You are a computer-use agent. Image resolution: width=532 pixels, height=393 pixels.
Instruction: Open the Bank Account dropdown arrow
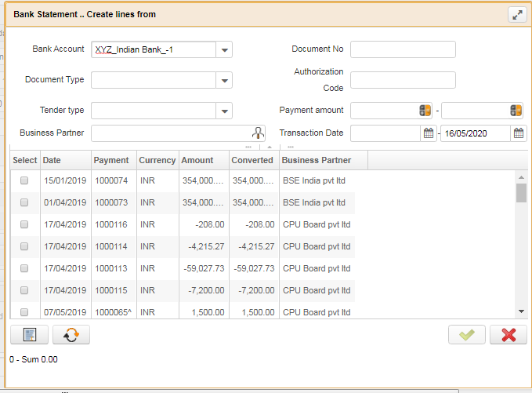[224, 50]
